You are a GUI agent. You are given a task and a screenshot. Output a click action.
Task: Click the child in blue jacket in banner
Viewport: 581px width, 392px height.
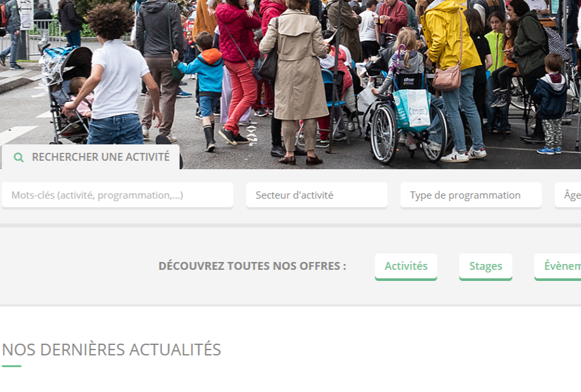coord(204,89)
